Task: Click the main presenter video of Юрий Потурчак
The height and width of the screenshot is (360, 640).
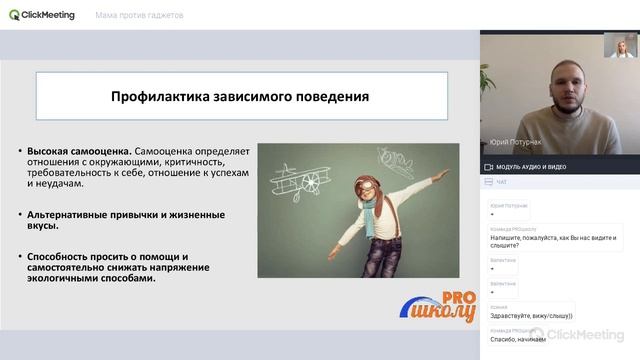Action: point(560,95)
